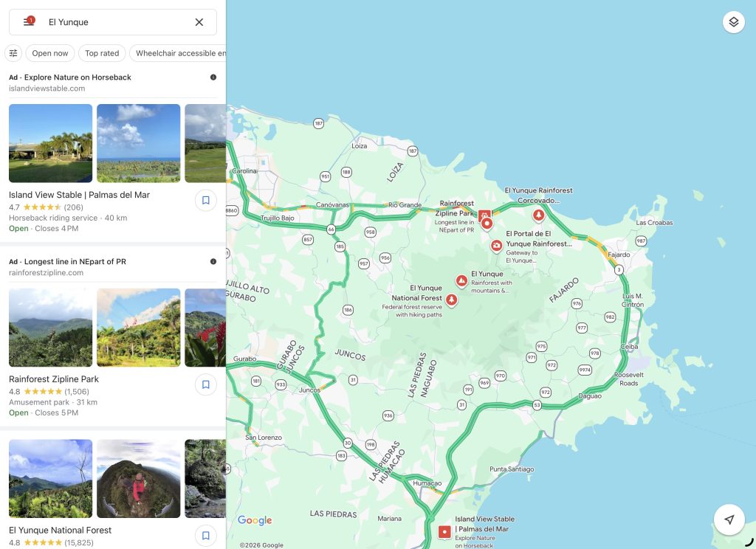
Task: Click Loíza town label on map
Action: pos(360,145)
